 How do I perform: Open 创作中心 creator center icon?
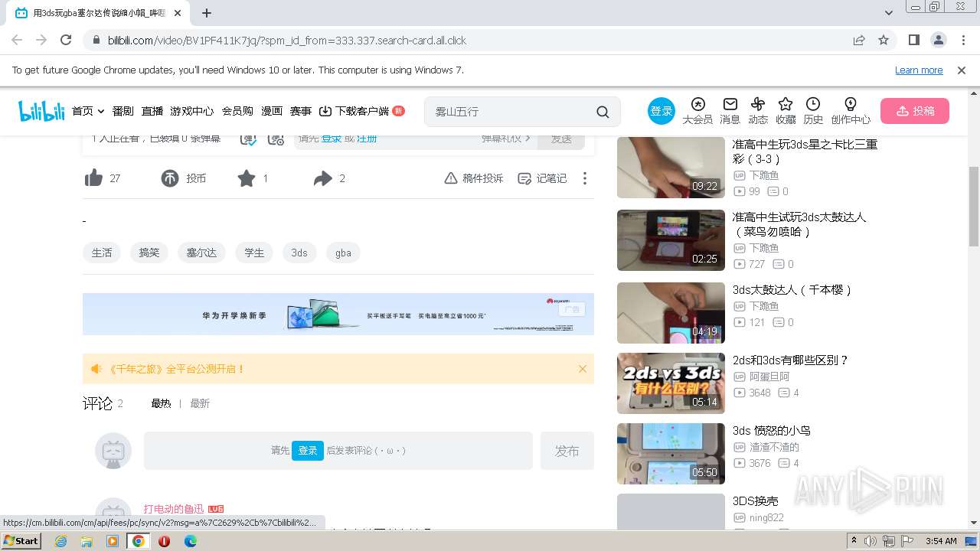pos(851,111)
